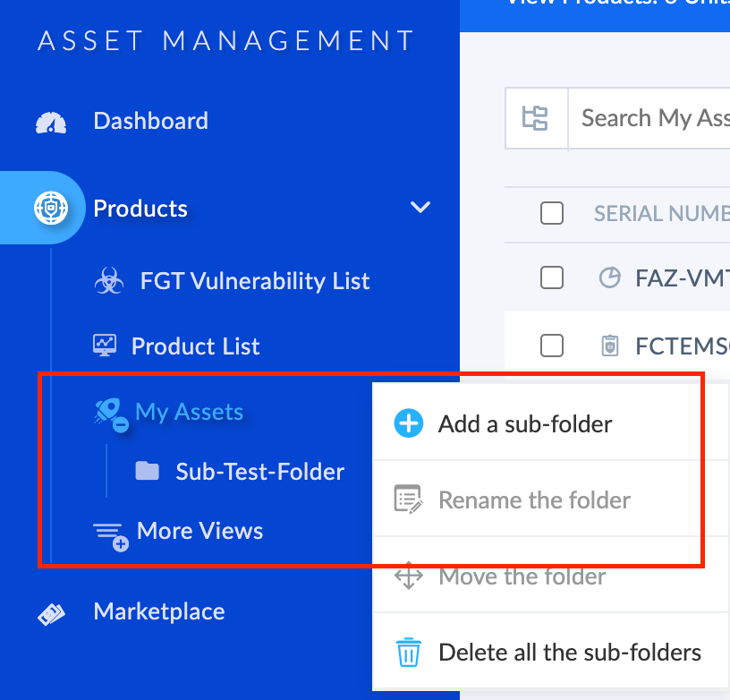Click the Product List monitor icon
Screen dimensions: 730x700
pyautogui.click(x=105, y=346)
